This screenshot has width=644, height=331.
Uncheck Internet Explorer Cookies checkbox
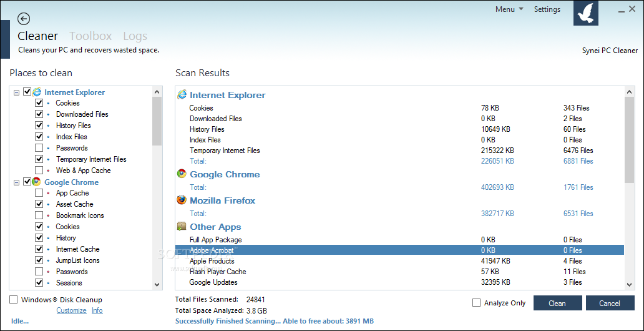(x=39, y=103)
